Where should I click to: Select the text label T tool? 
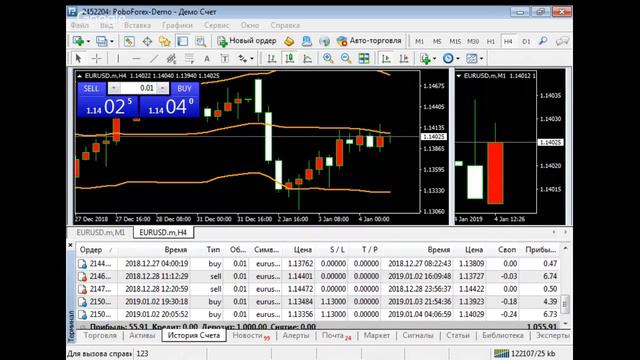click(x=224, y=58)
